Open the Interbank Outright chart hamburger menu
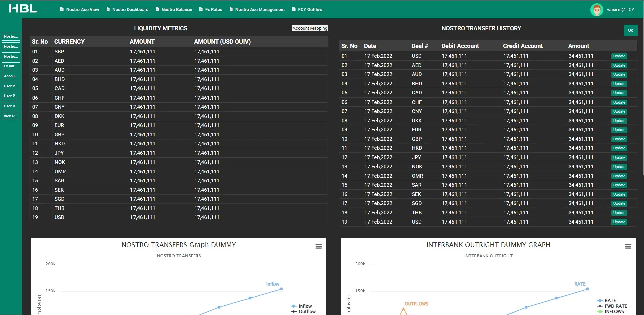The width and height of the screenshot is (644, 315). point(628,246)
